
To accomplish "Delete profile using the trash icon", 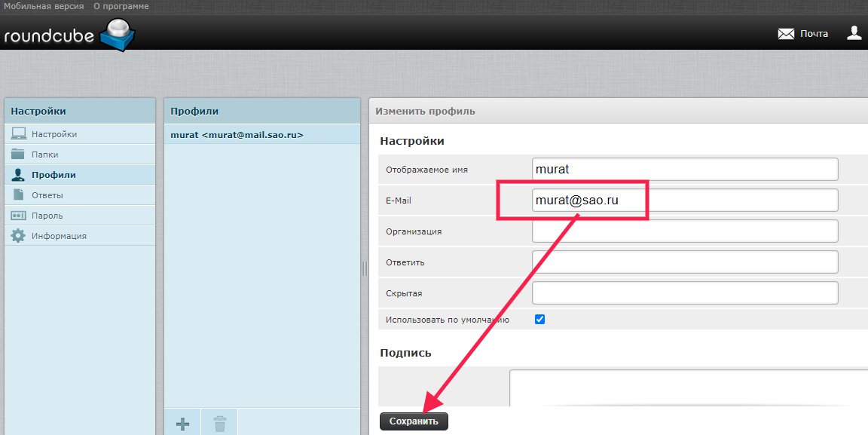I will pyautogui.click(x=219, y=424).
